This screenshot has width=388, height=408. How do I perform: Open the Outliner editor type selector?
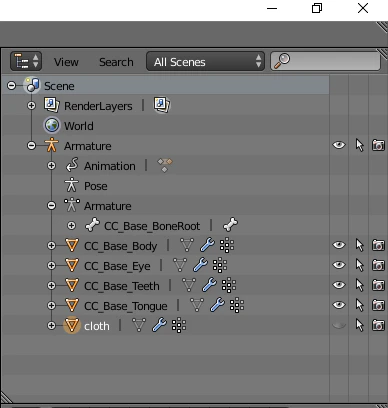(26, 61)
